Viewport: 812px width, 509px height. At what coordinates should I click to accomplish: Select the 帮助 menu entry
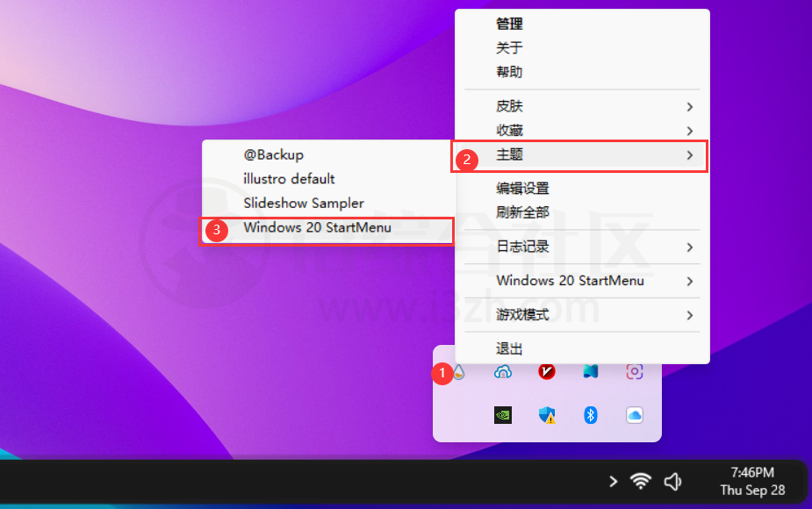tap(582, 71)
